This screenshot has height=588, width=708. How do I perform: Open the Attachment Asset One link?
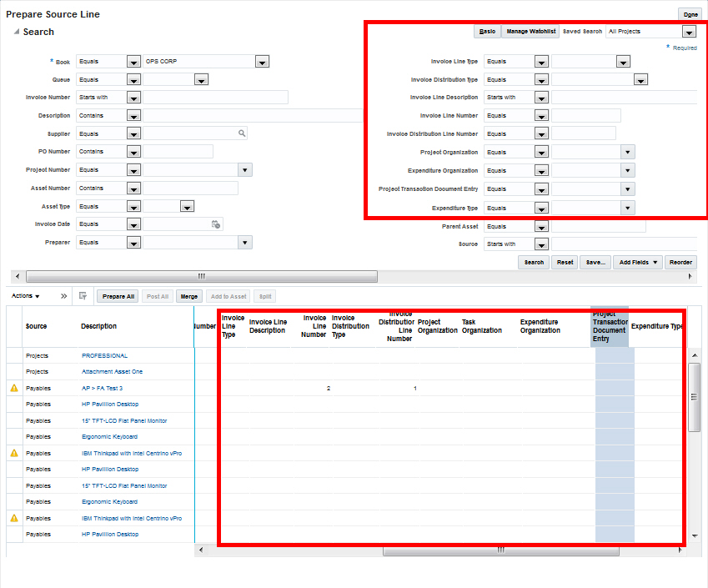[113, 372]
